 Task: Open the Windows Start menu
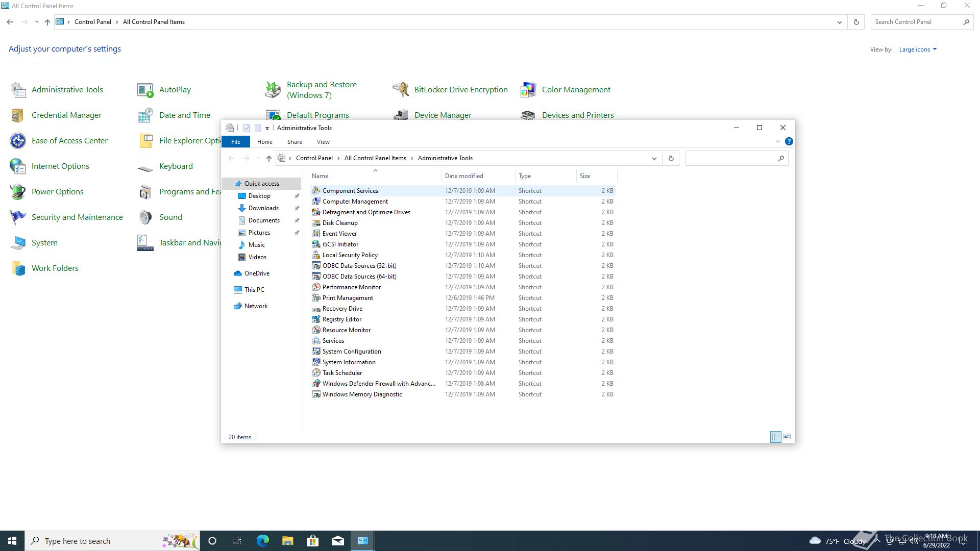point(12,541)
